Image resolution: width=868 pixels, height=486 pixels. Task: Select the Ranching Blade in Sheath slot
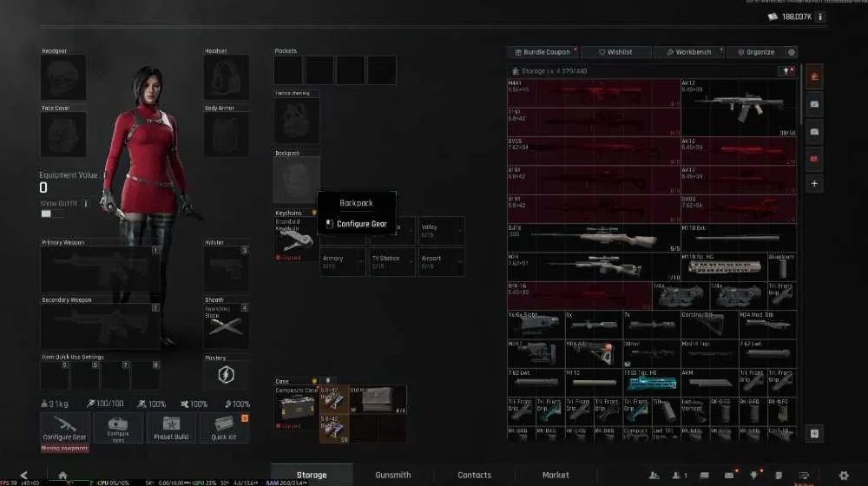pos(226,326)
